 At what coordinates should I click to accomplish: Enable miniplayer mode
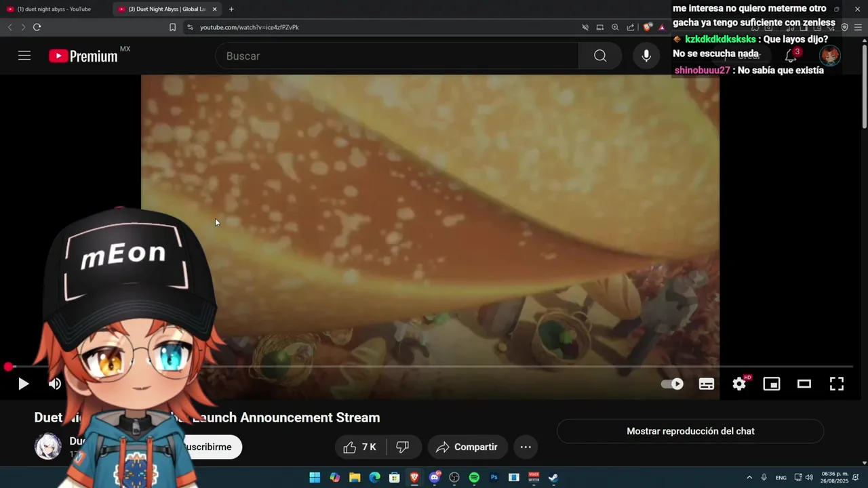click(772, 384)
